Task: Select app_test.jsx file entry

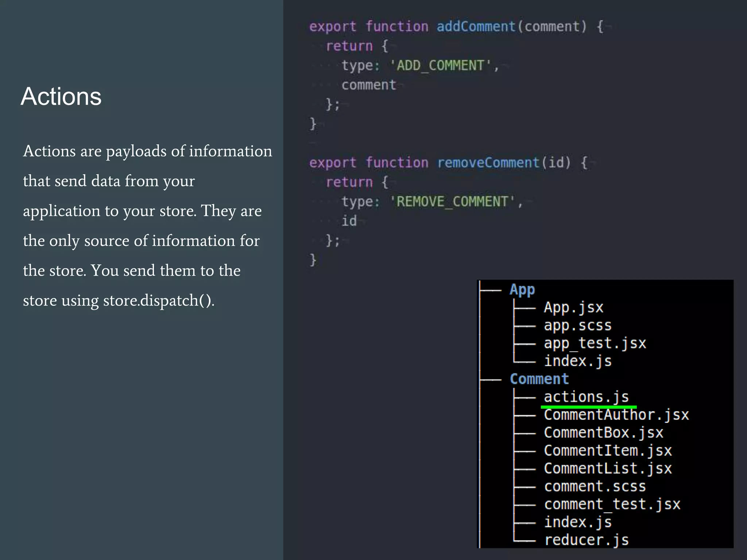Action: click(x=595, y=343)
